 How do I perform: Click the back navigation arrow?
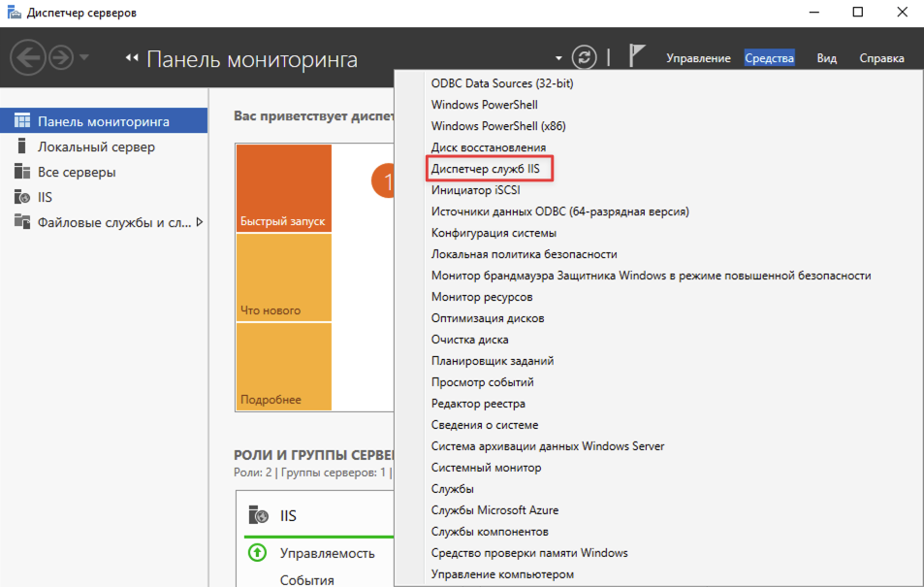point(28,57)
